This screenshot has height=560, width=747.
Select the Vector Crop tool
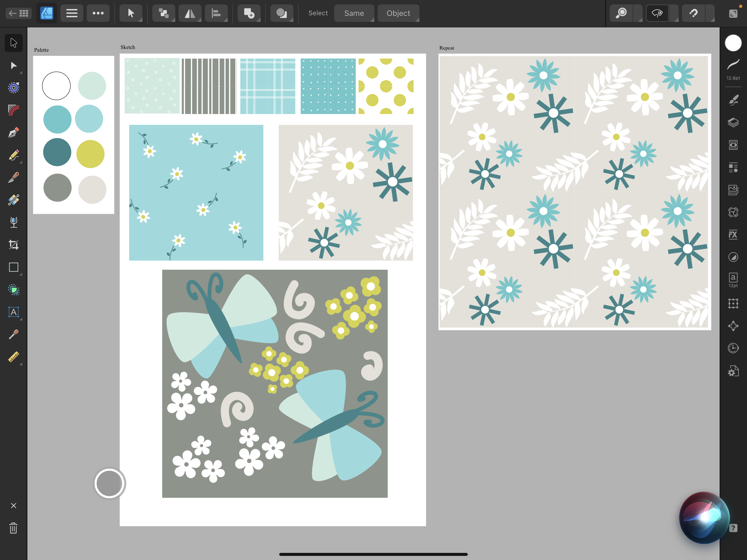coord(13,245)
